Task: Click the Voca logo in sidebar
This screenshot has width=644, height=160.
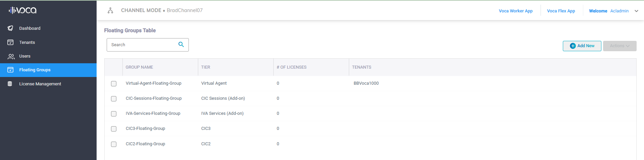Action: (22, 10)
